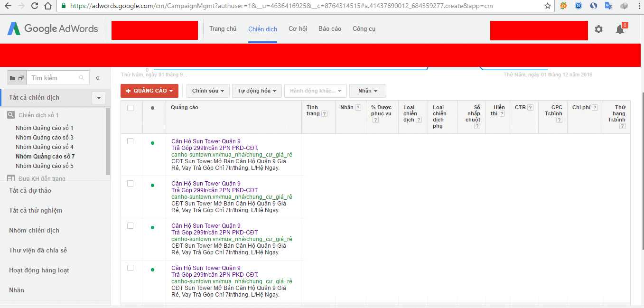Open the Chỉnh sửa dropdown
The height and width of the screenshot is (308, 644).
click(208, 91)
